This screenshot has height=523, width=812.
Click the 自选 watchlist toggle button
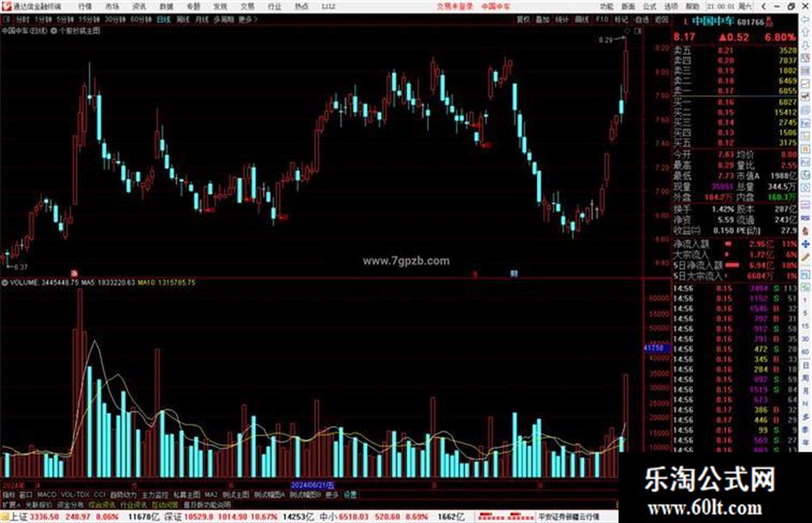coord(642,19)
